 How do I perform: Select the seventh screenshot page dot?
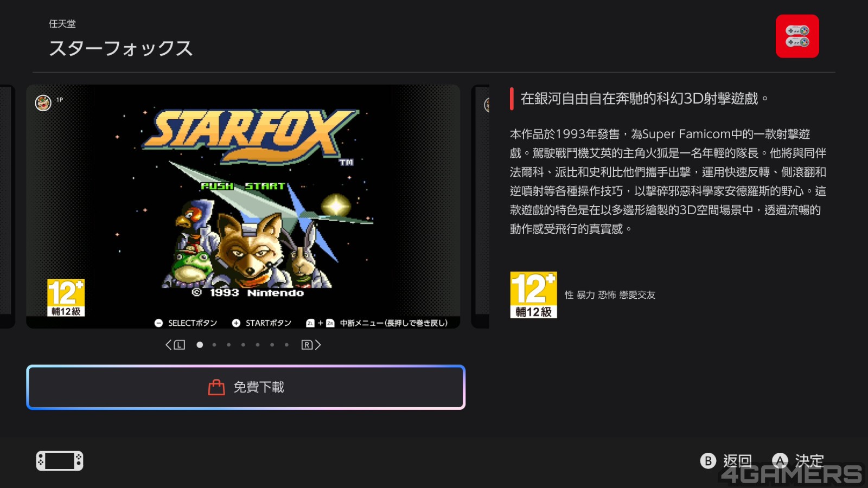tap(286, 345)
